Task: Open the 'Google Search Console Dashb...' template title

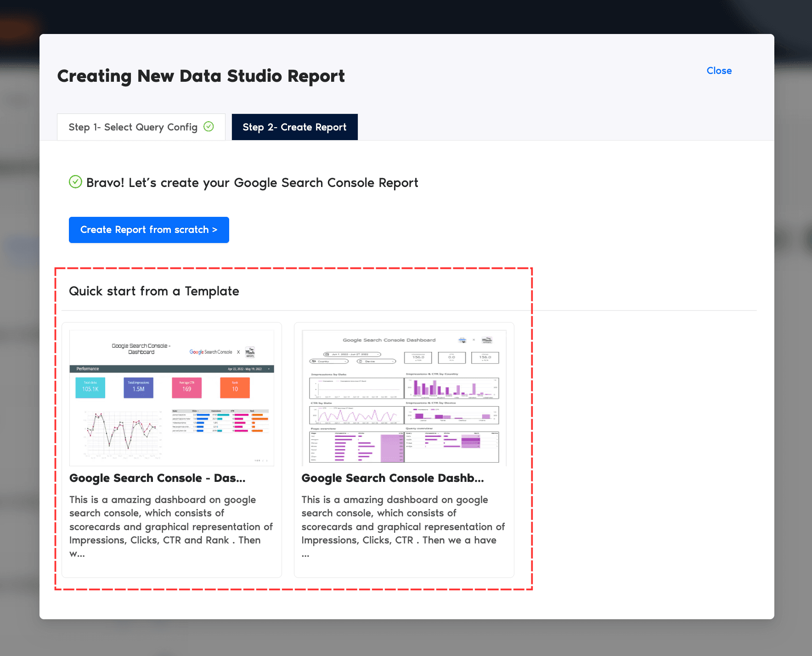Action: [x=393, y=478]
